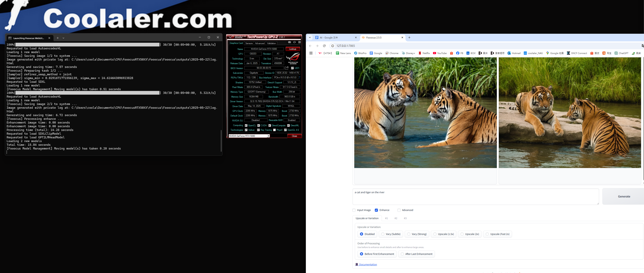Select the Upscale (2x) option
The width and height of the screenshot is (644, 273).
tap(469, 234)
